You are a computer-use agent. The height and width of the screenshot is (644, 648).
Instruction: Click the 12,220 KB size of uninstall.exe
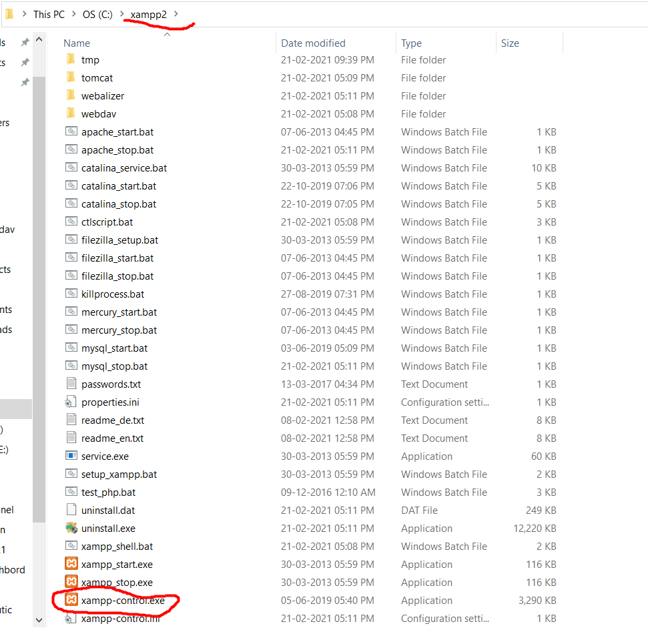click(535, 528)
